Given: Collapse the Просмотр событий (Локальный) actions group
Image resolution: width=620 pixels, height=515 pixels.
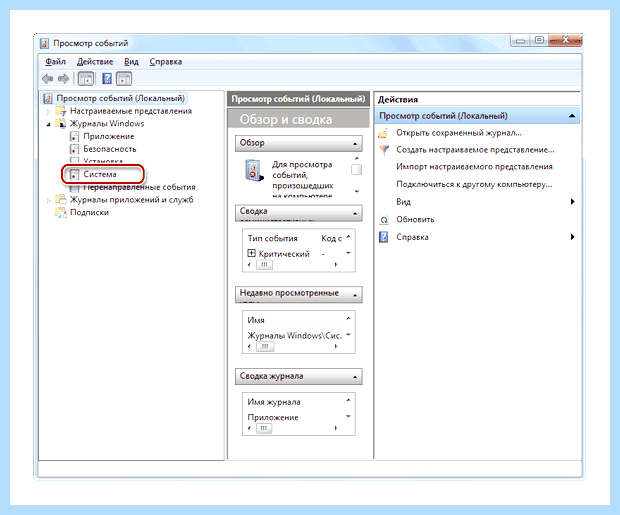Looking at the screenshot, I should pyautogui.click(x=572, y=116).
